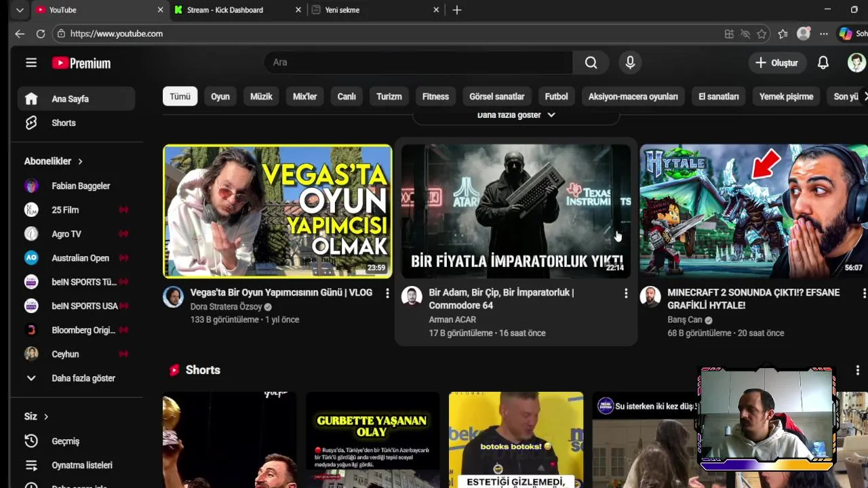Expand Daha fazla göster in sidebar
This screenshot has width=868, height=488.
(76, 378)
